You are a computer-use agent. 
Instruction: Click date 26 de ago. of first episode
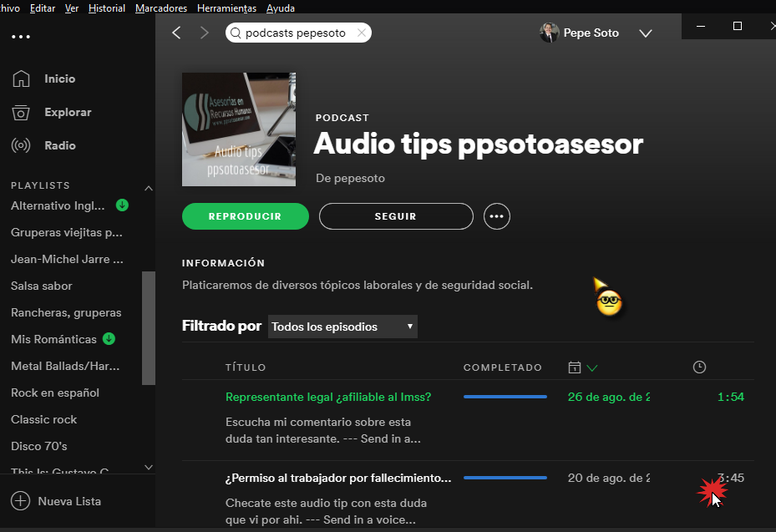click(609, 397)
